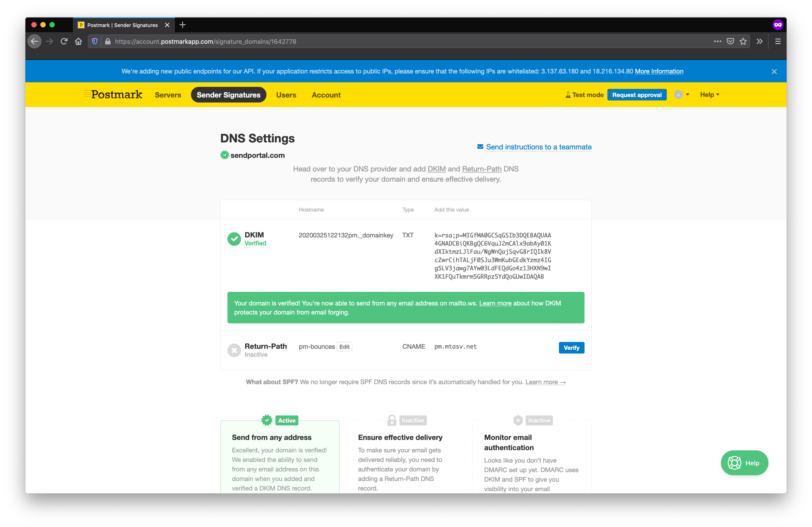
Task: Open the Help dropdown menu
Action: (710, 95)
